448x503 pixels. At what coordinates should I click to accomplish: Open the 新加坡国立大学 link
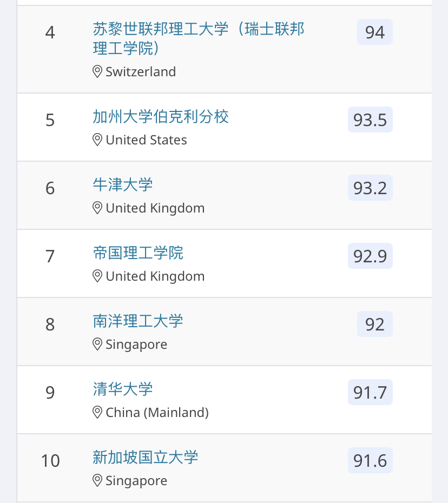(x=146, y=457)
